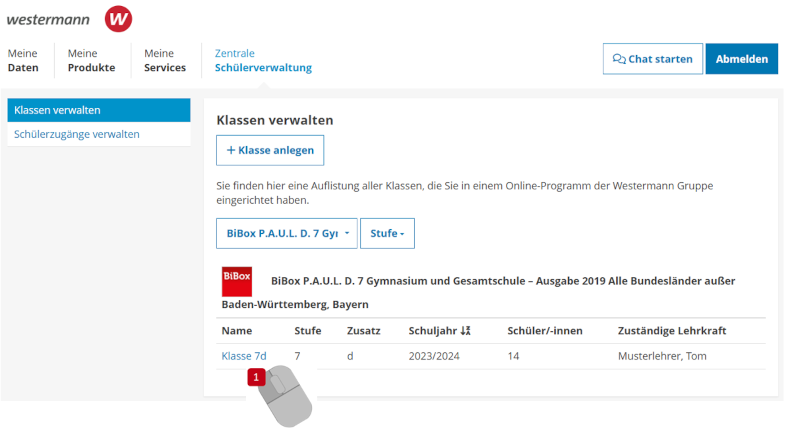Screen dimensions: 800x432
Task: Click the BiBox P.A.U.L. D. 7 Gymnasium title text
Action: point(478,292)
